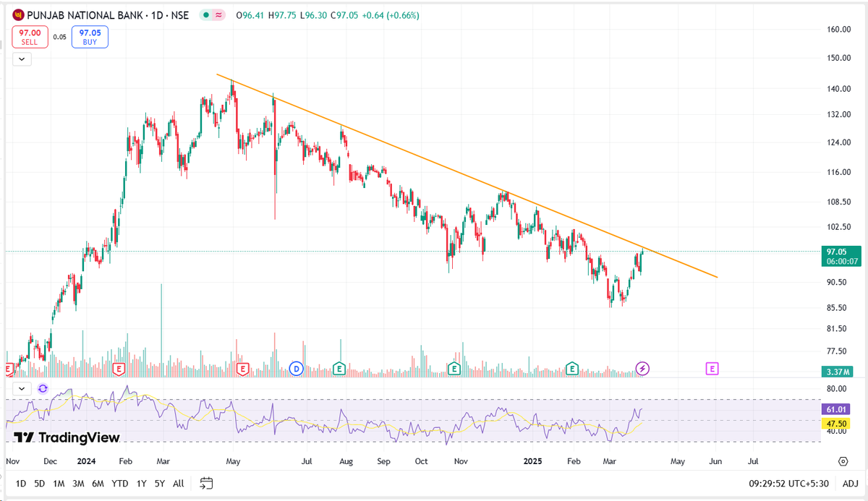This screenshot has width=868, height=501.
Task: Collapse the RSI pane legend chevron
Action: pos(22,388)
